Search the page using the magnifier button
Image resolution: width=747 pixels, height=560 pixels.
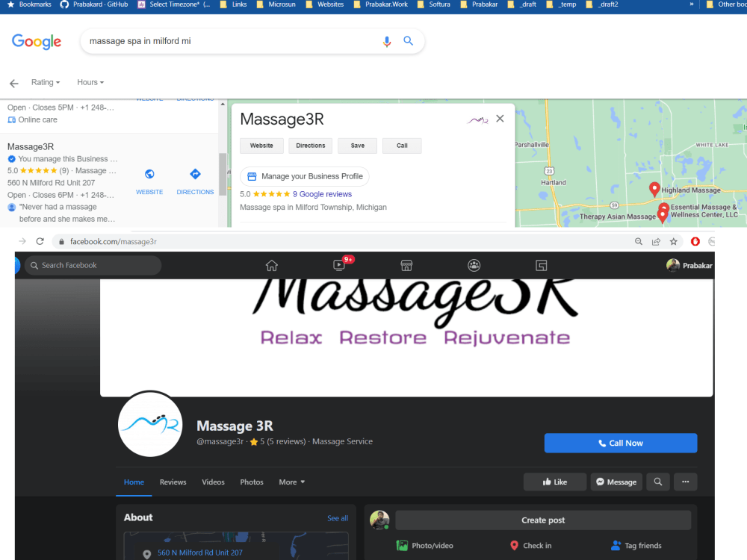658,482
